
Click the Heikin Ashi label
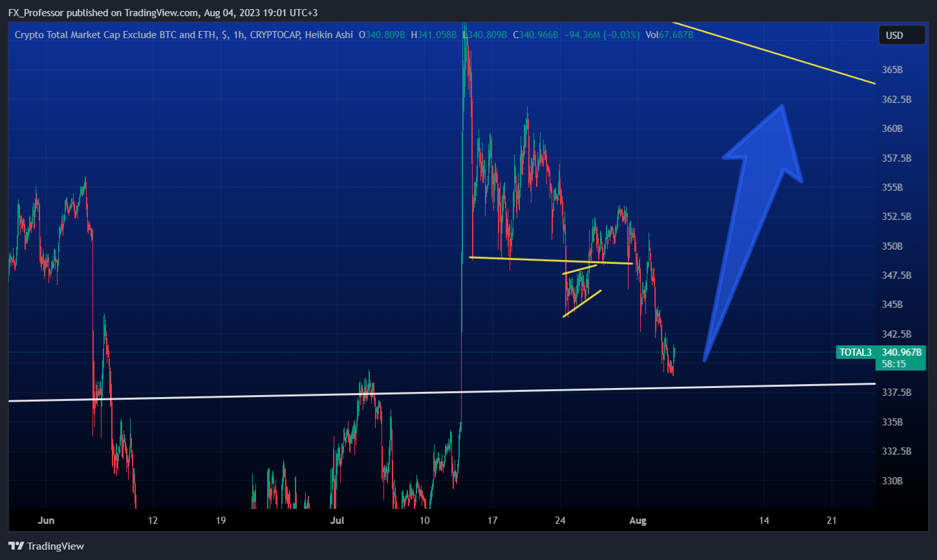click(327, 35)
